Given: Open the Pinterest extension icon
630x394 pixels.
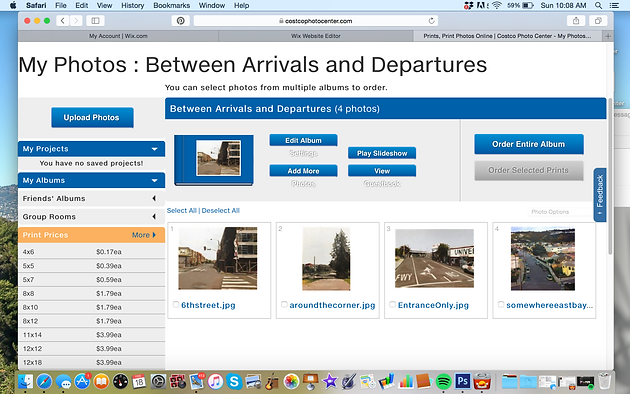Looking at the screenshot, I should [180, 21].
